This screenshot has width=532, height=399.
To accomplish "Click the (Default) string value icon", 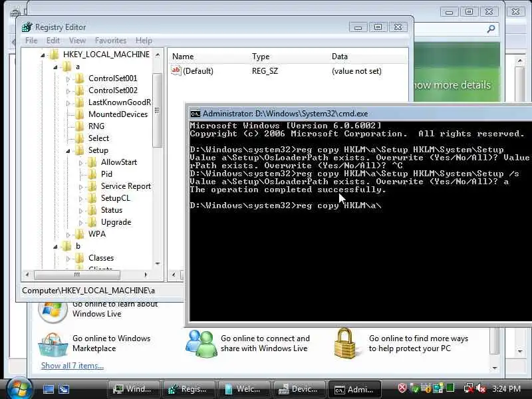I will click(176, 70).
